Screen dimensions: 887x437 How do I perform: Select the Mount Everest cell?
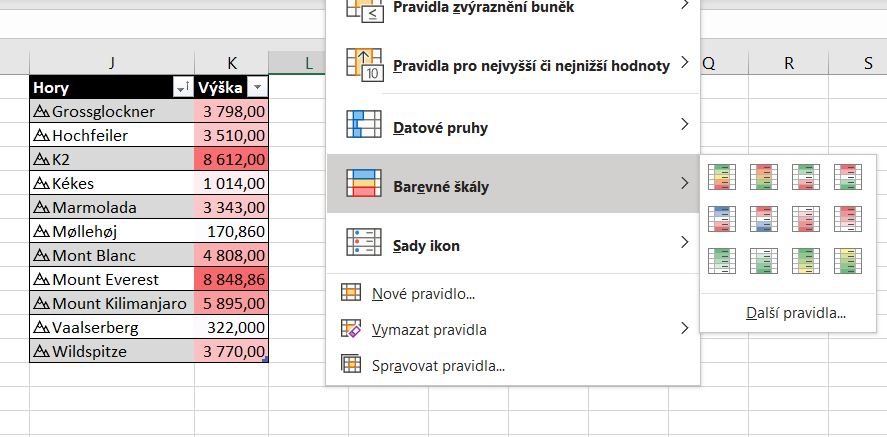tap(112, 279)
